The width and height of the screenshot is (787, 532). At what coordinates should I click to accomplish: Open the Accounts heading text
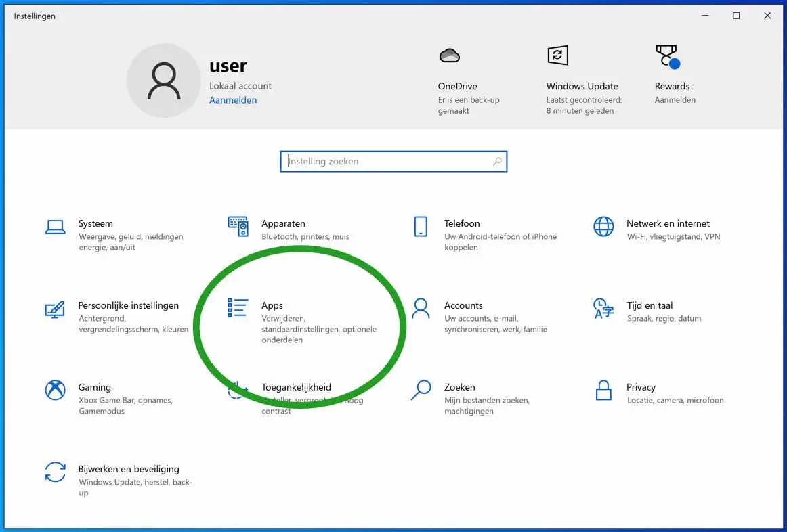(x=463, y=305)
